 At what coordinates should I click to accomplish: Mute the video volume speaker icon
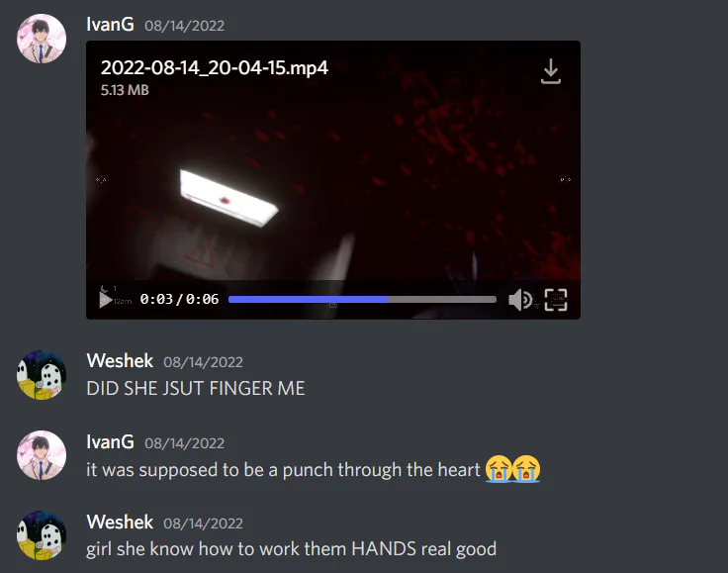(x=520, y=300)
